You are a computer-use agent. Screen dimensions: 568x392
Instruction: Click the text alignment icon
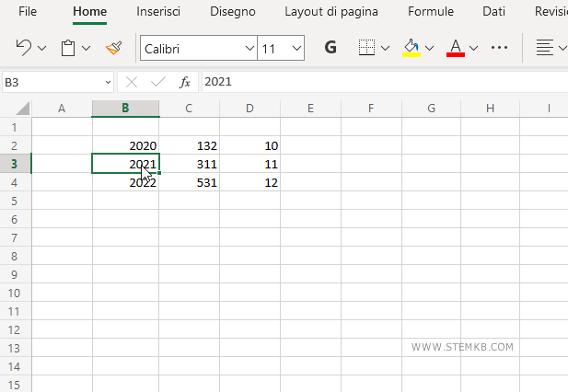point(545,48)
